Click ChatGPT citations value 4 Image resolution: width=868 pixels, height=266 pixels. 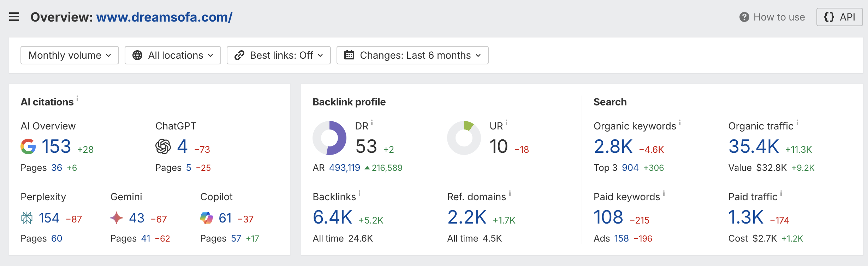182,146
